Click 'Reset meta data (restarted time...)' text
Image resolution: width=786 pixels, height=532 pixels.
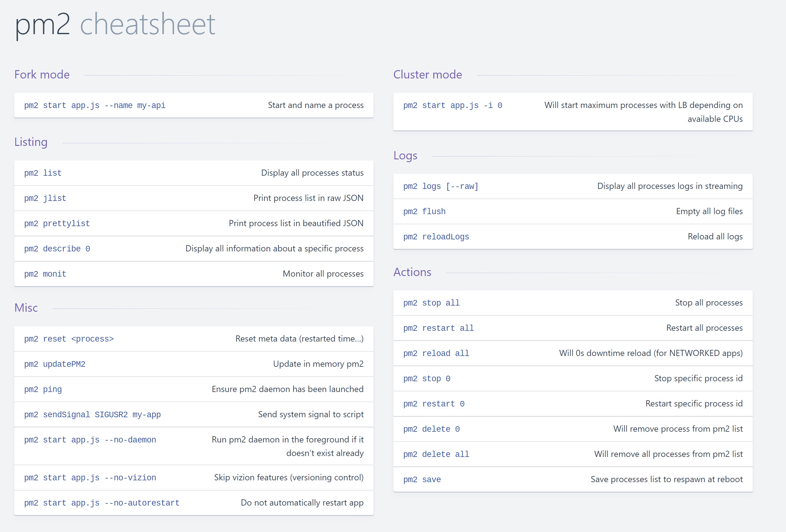[299, 338]
